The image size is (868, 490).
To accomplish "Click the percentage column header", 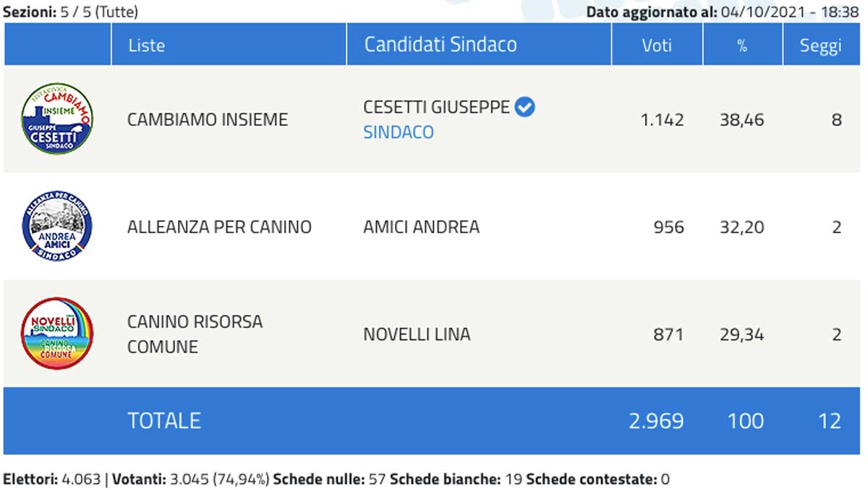I will [741, 45].
